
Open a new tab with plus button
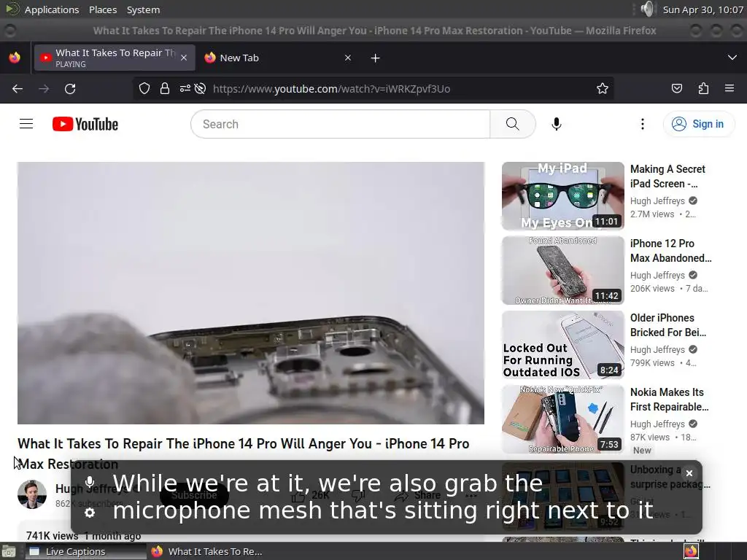(376, 58)
